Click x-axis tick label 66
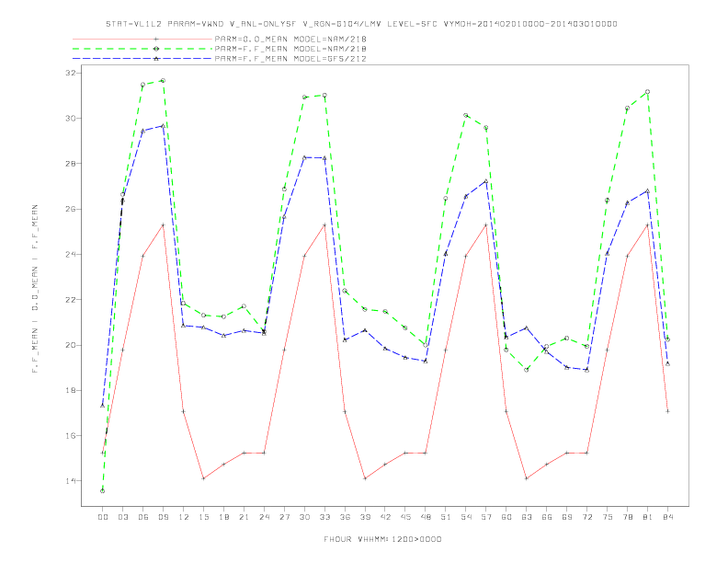This screenshot has height=563, width=728. pos(547,517)
